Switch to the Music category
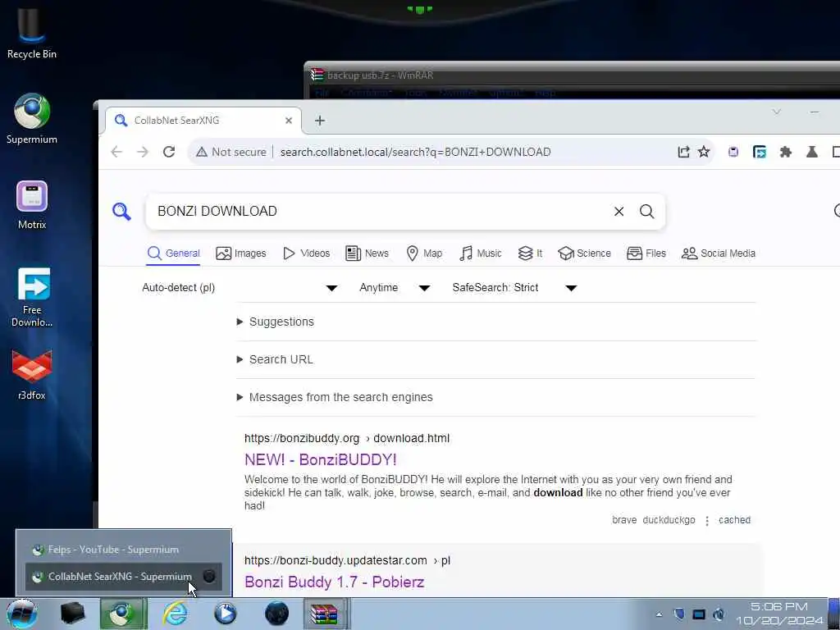 [x=481, y=253]
